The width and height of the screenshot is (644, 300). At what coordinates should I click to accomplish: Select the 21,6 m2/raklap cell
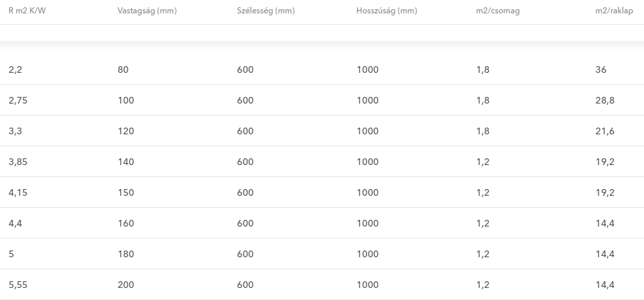[x=604, y=131]
